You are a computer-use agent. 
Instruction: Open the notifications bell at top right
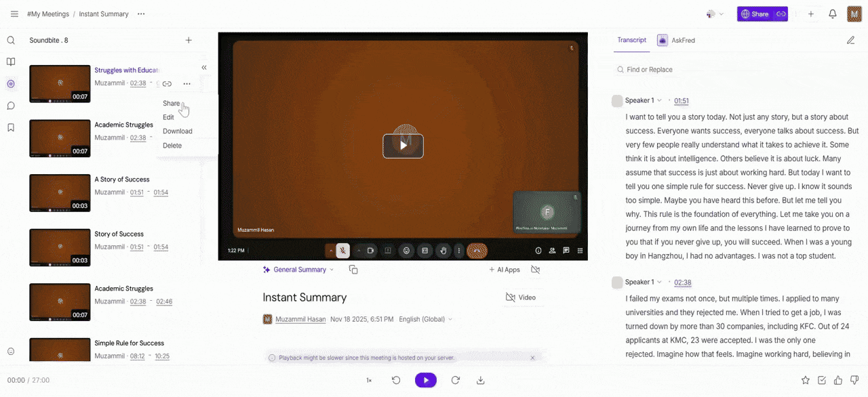click(x=833, y=14)
